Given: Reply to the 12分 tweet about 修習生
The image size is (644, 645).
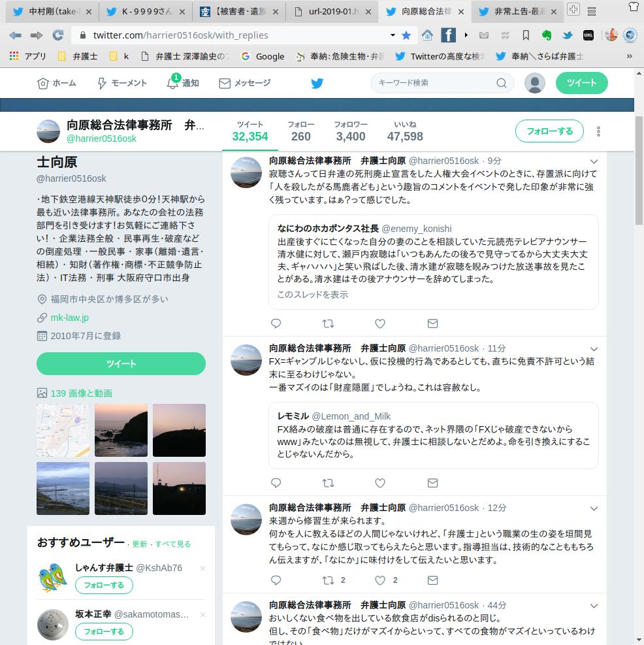Looking at the screenshot, I should pyautogui.click(x=276, y=580).
